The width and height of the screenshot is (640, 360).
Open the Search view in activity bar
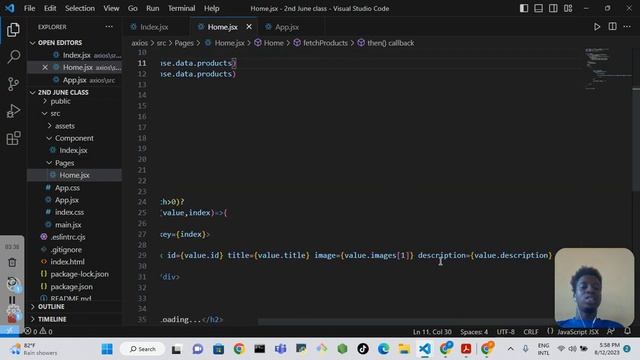pyautogui.click(x=13, y=57)
